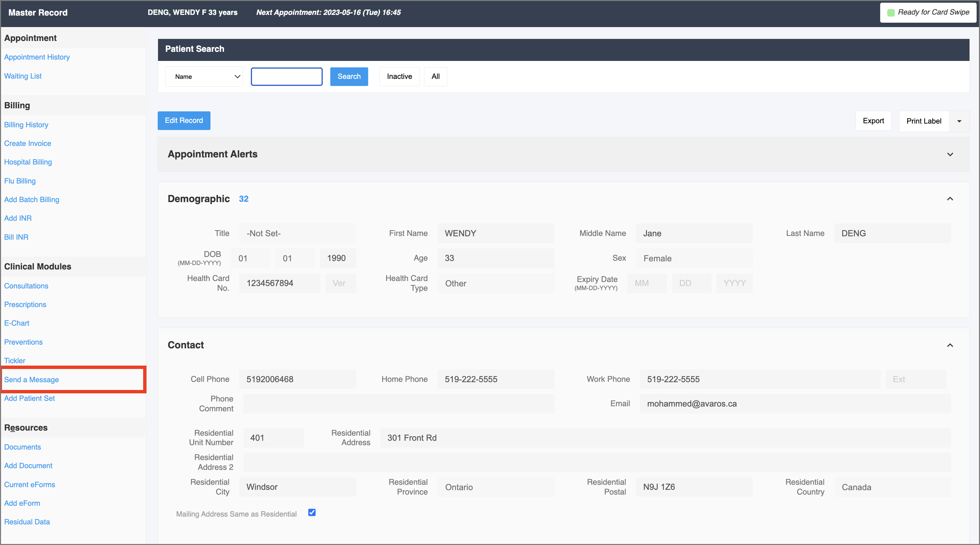Click the green card swipe status indicator
This screenshot has height=545, width=980.
click(891, 13)
